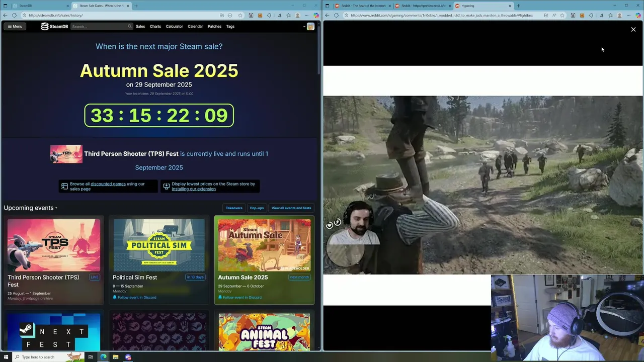Open the Charts nav item on SteamDB
Screen dimensions: 644x362
tap(155, 26)
